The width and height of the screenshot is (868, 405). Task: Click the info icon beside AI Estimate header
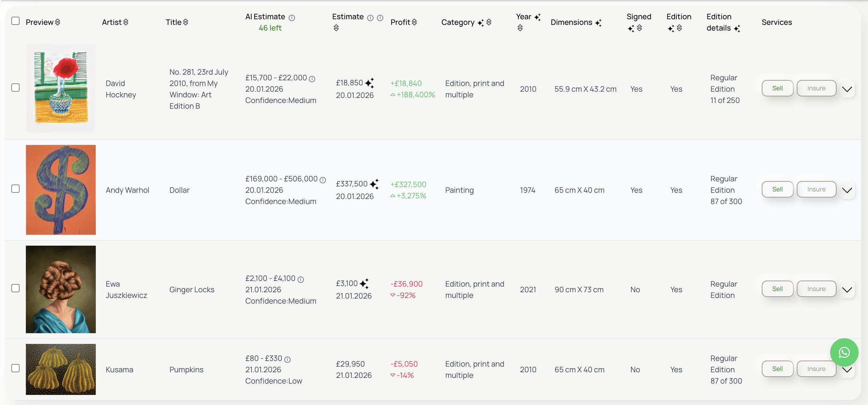292,18
